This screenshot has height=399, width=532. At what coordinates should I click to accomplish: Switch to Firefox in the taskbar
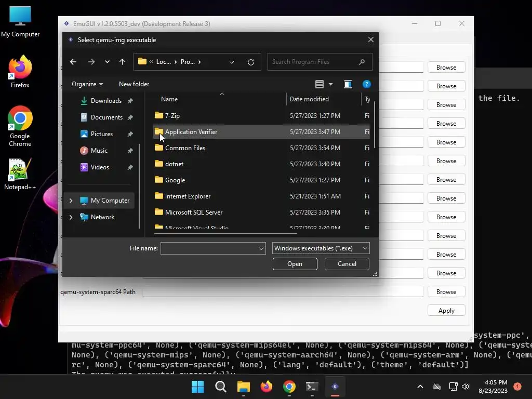click(x=267, y=387)
